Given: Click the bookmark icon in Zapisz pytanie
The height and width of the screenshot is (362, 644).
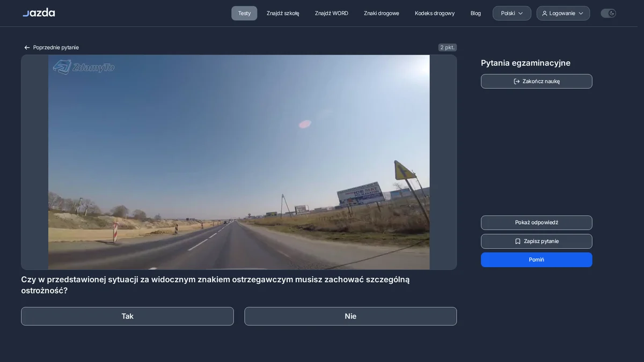Looking at the screenshot, I should pyautogui.click(x=518, y=241).
